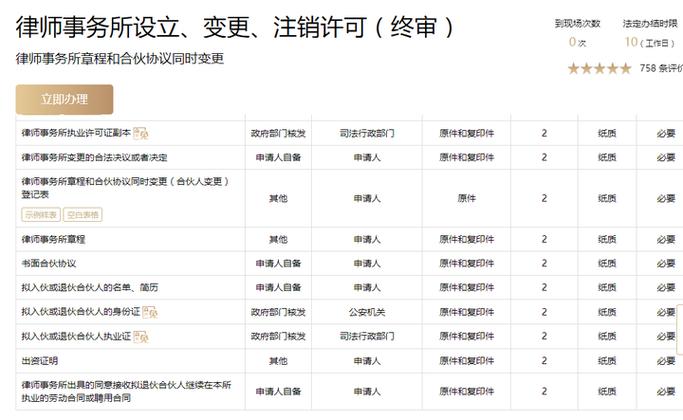Select subtitle 律师事务所章程和合伙协议同时变更
This screenshot has width=683, height=420.
[120, 58]
